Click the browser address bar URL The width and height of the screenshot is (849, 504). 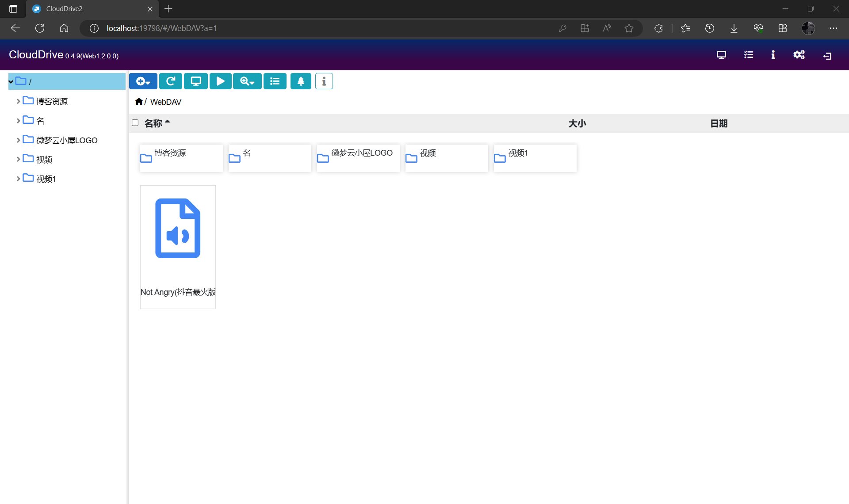click(x=162, y=28)
